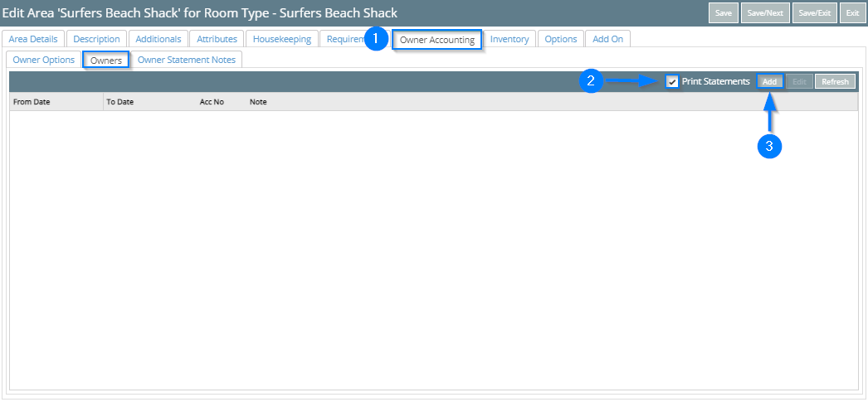
Task: Refresh the owners list
Action: click(835, 81)
